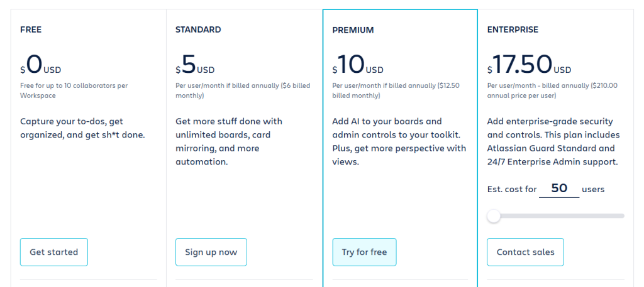Select the STANDARD plan title
Viewport: 644px width, 287px height.
point(198,30)
